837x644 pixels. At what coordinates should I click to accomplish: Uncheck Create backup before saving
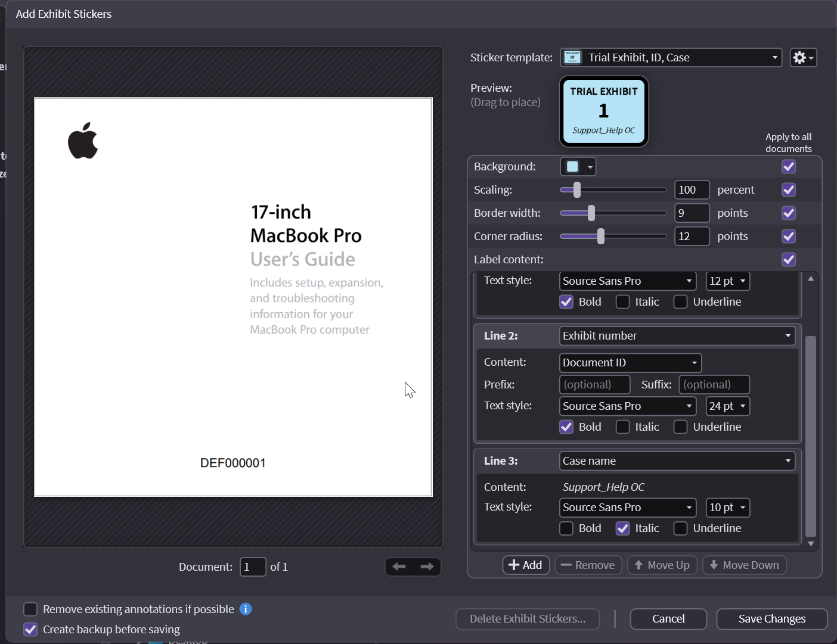coord(30,629)
